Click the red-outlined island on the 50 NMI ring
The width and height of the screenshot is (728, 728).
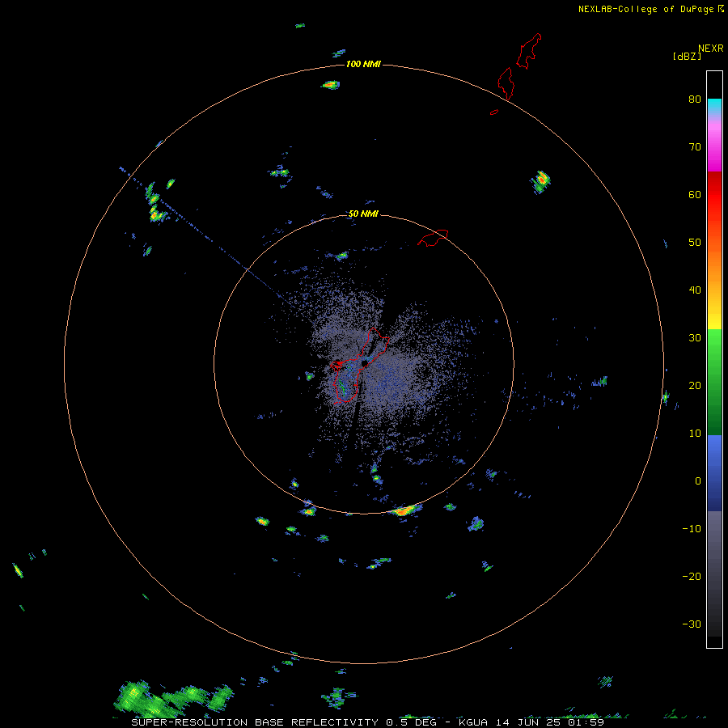pyautogui.click(x=433, y=237)
